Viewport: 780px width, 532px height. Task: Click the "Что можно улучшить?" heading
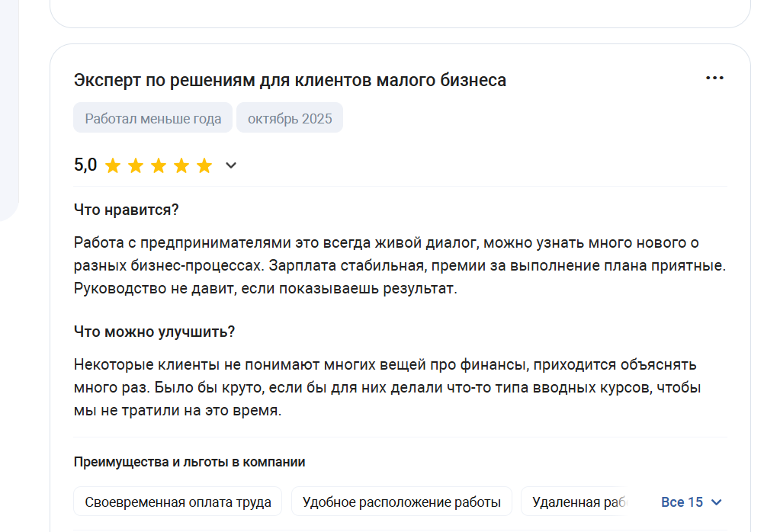point(154,332)
